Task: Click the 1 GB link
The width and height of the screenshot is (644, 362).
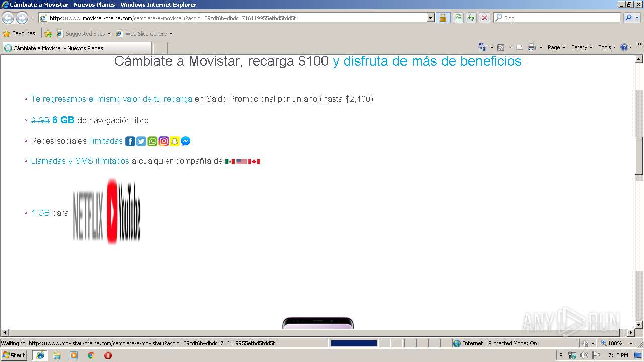Action: pos(41,213)
